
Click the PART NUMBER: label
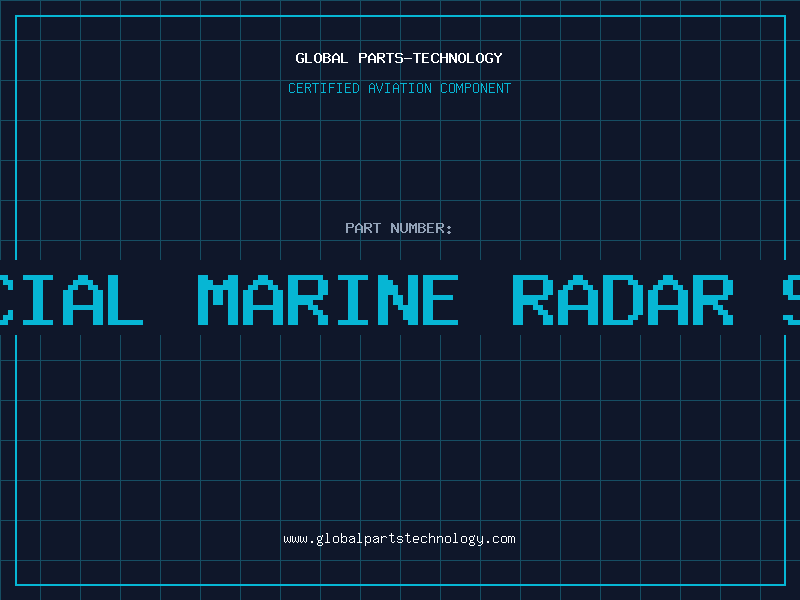[399, 228]
